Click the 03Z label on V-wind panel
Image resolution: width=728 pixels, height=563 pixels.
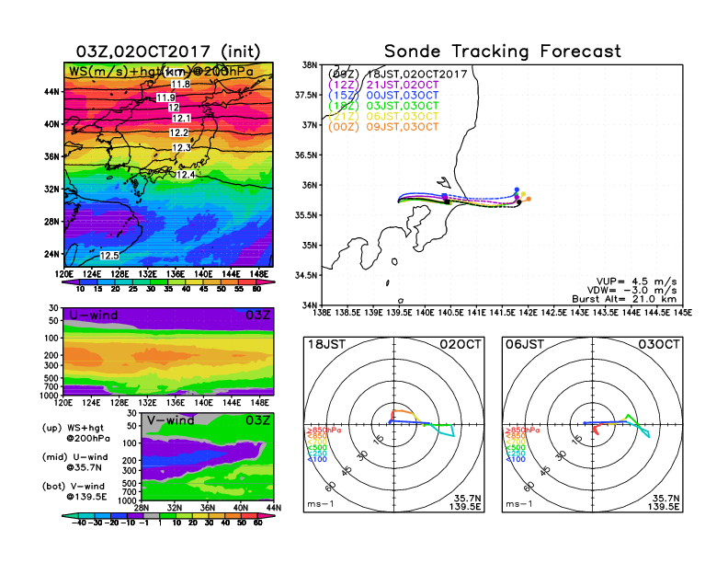(x=257, y=420)
